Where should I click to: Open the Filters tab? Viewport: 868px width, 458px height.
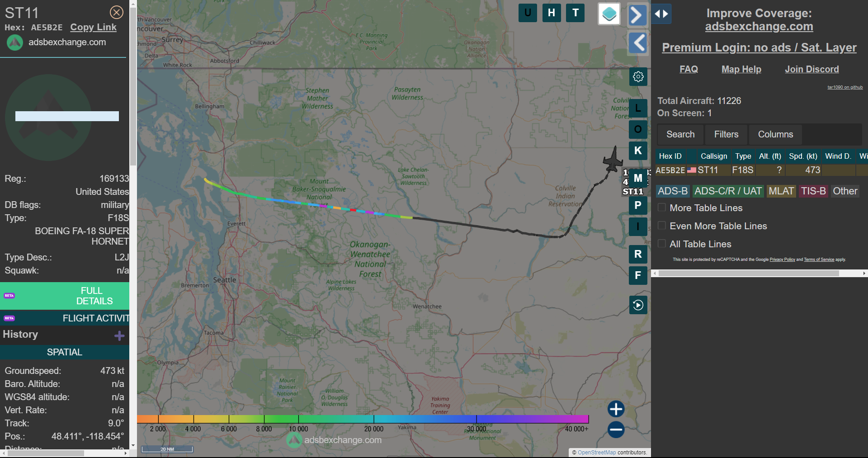(x=726, y=134)
